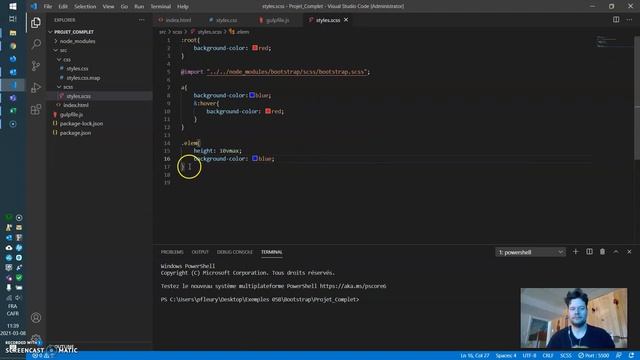Click the blue color swatch on line 16
The height and width of the screenshot is (360, 640).
coord(255,158)
